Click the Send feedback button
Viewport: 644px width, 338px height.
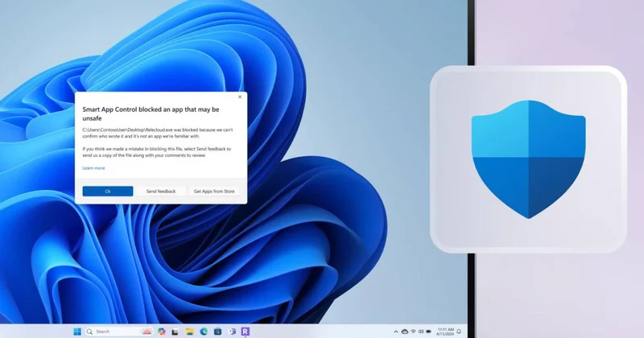tap(161, 191)
